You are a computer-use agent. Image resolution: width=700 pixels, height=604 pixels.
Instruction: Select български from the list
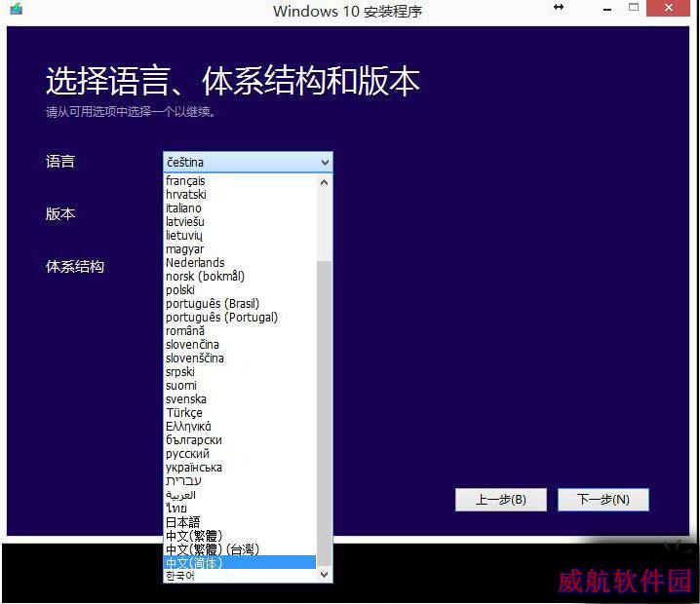pos(240,440)
